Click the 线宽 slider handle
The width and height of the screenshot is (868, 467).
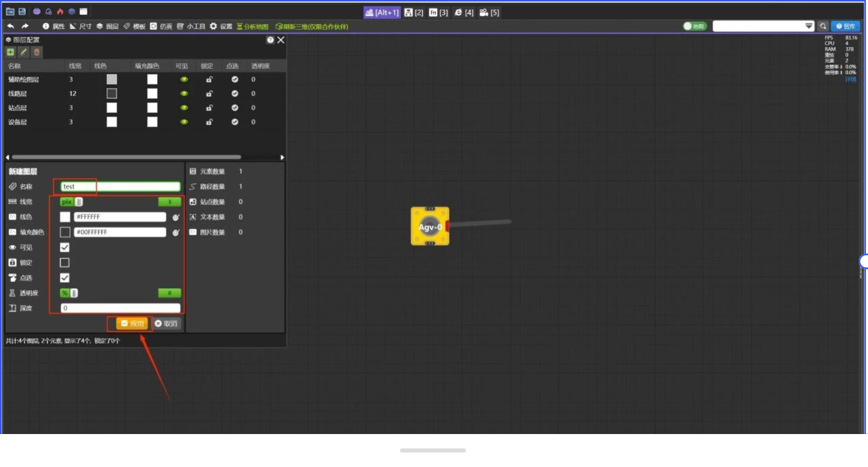(x=79, y=202)
